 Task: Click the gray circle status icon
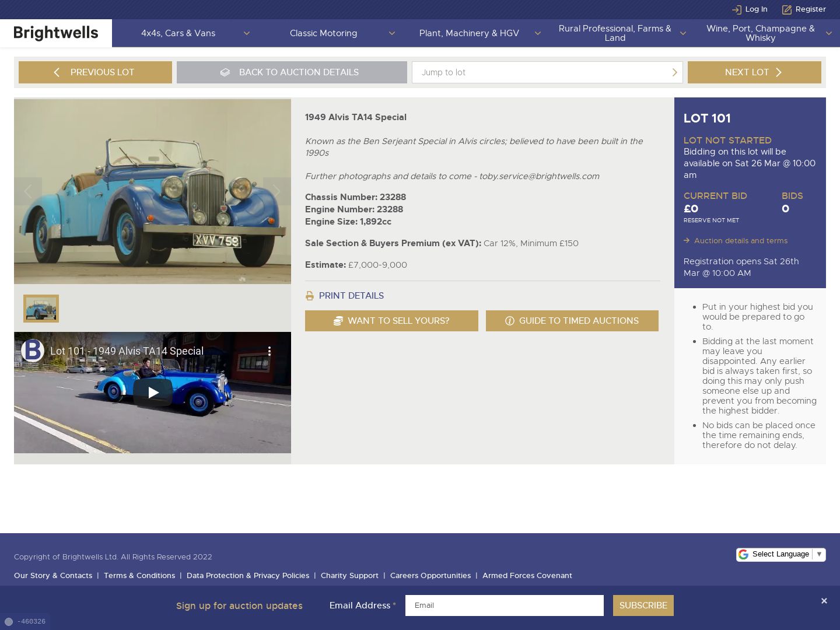[x=9, y=622]
